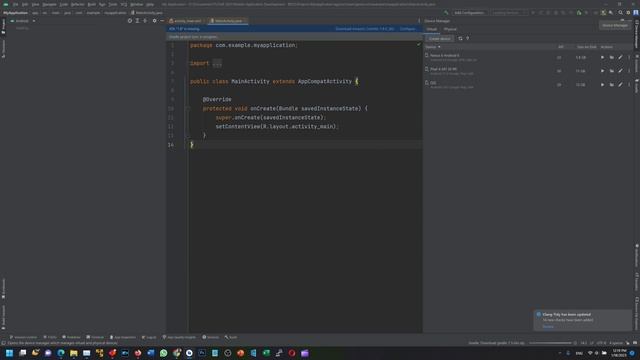Open editor tabs overflow menu
Screen dimensions: 640x360
tap(419, 21)
